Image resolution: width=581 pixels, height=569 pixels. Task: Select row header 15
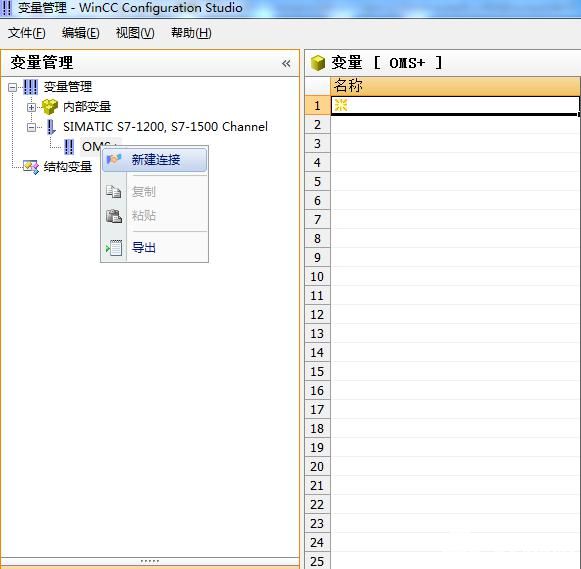[317, 372]
